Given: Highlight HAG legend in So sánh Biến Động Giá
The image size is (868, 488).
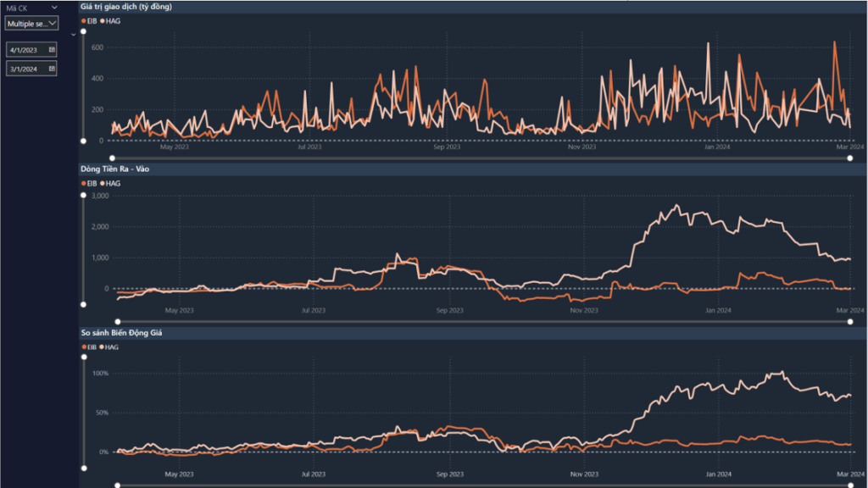Looking at the screenshot, I should (103, 347).
